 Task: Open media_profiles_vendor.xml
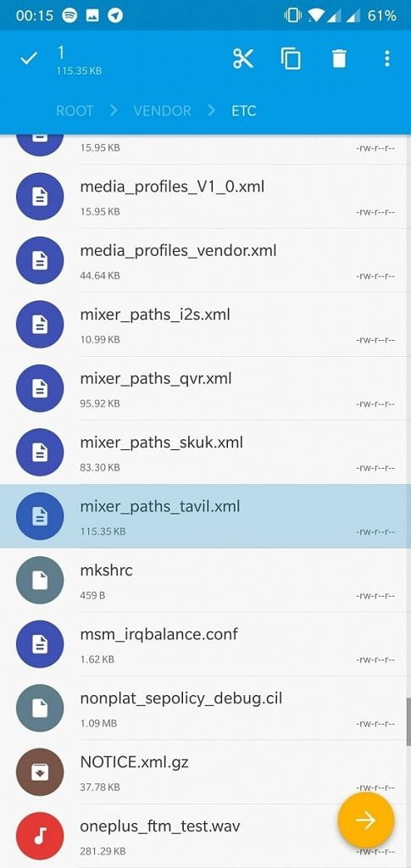[205, 261]
